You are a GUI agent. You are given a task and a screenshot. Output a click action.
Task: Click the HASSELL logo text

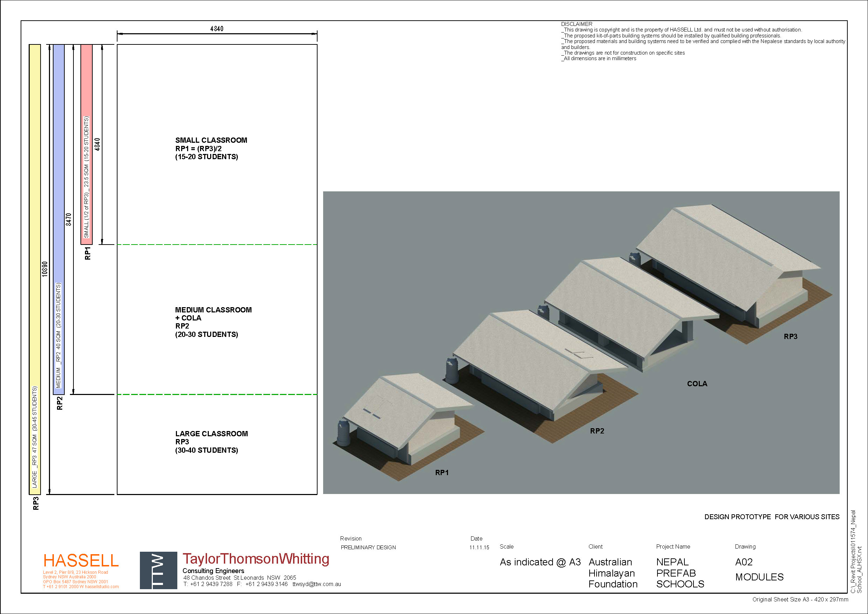point(81,560)
